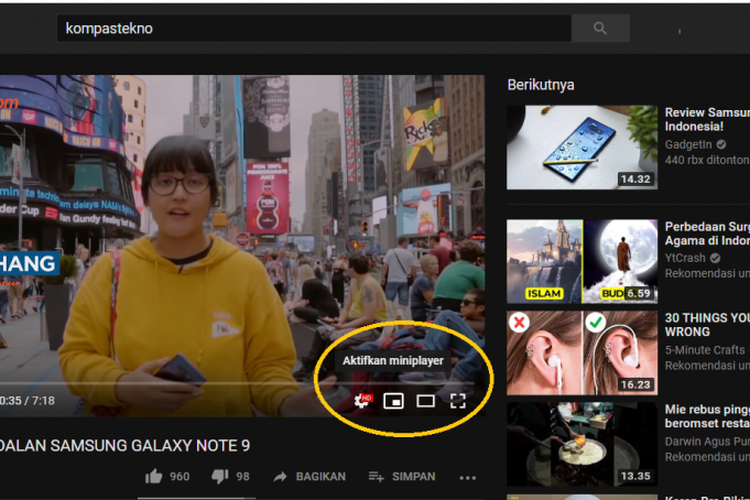Click the main video to pause playback
The image size is (750, 500).
click(x=240, y=230)
